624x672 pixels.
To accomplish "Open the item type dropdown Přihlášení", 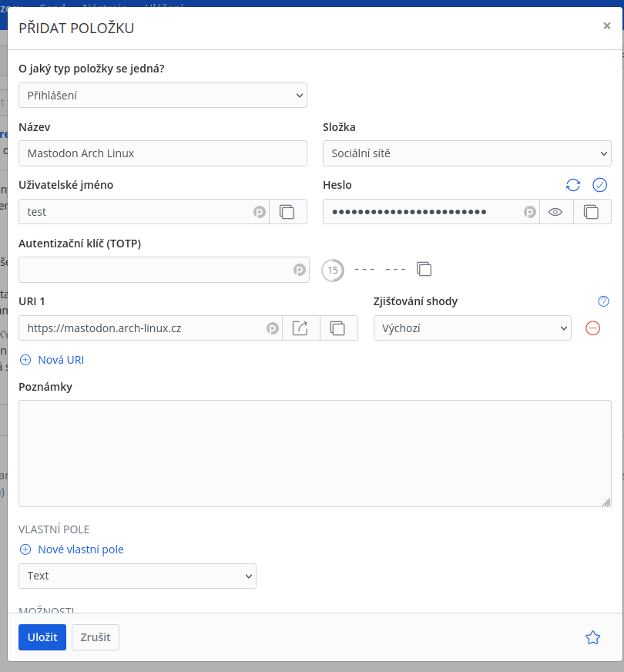I will [x=163, y=96].
